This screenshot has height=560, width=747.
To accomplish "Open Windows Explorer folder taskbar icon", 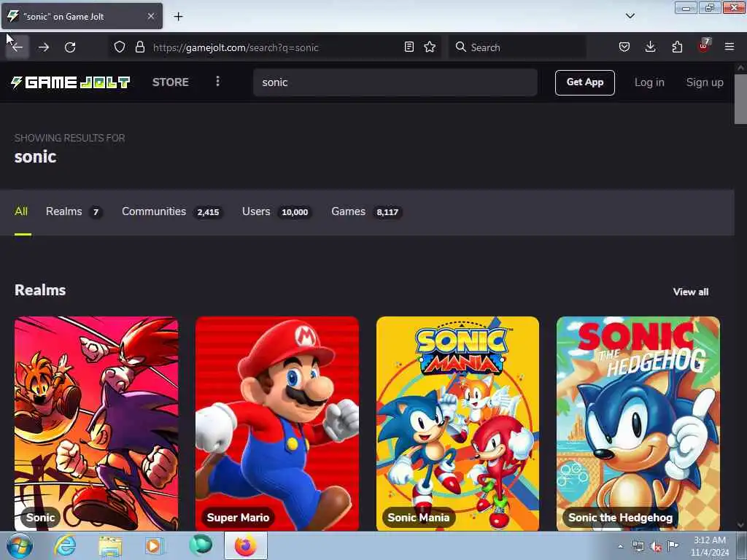I will [x=110, y=545].
